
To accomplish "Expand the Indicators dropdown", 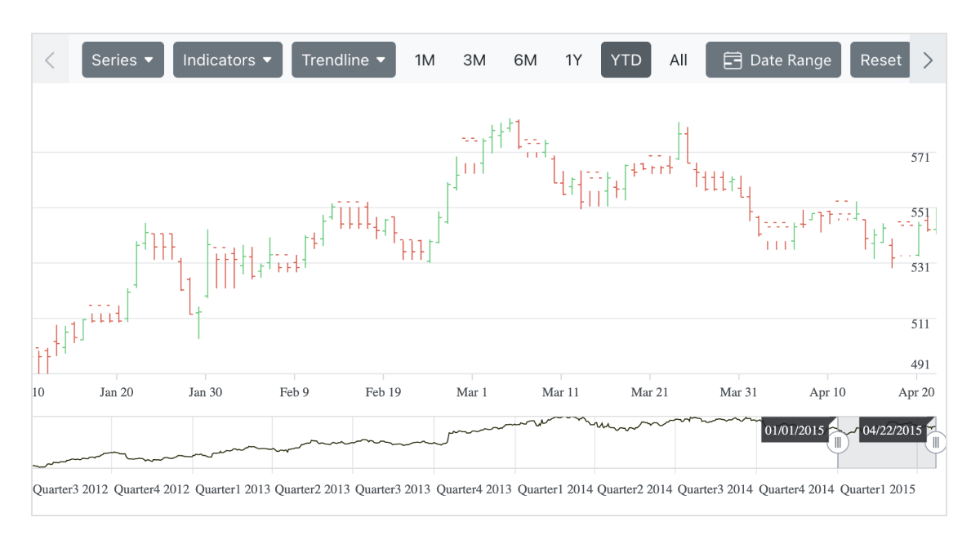I will pyautogui.click(x=227, y=59).
